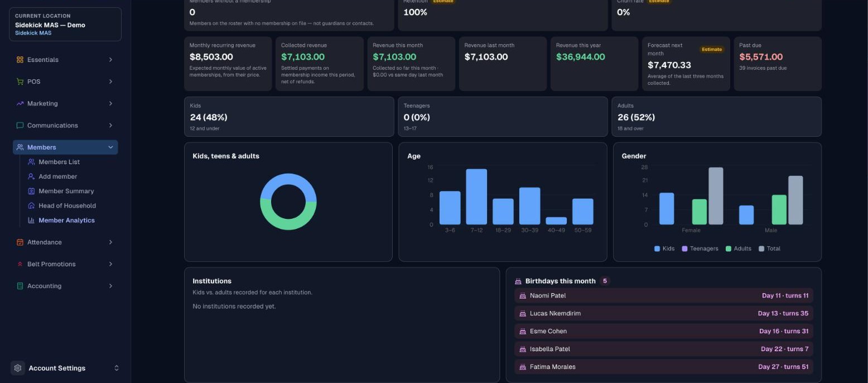The width and height of the screenshot is (868, 383).
Task: Expand the POS section chevron
Action: pyautogui.click(x=110, y=82)
